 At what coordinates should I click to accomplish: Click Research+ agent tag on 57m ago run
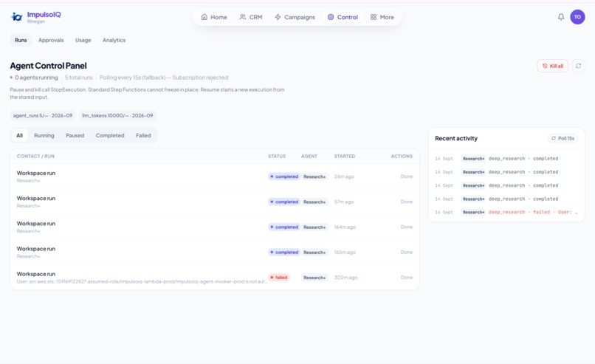(x=314, y=202)
